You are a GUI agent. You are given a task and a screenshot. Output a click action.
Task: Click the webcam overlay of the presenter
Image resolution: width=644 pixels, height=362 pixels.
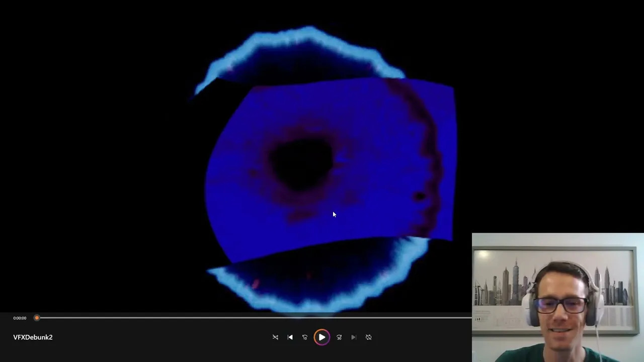[x=558, y=297]
